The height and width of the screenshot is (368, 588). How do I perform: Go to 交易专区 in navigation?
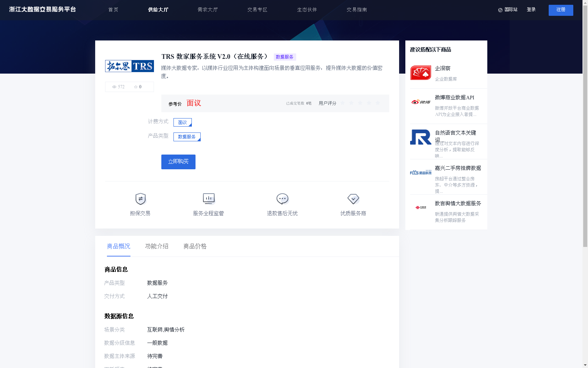point(257,10)
